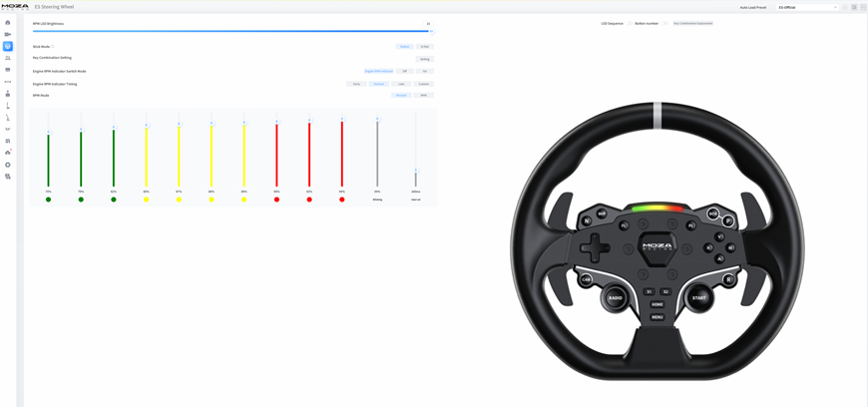Choose Early RPM indicator timing
Screen dimensions: 868x407
tap(356, 84)
